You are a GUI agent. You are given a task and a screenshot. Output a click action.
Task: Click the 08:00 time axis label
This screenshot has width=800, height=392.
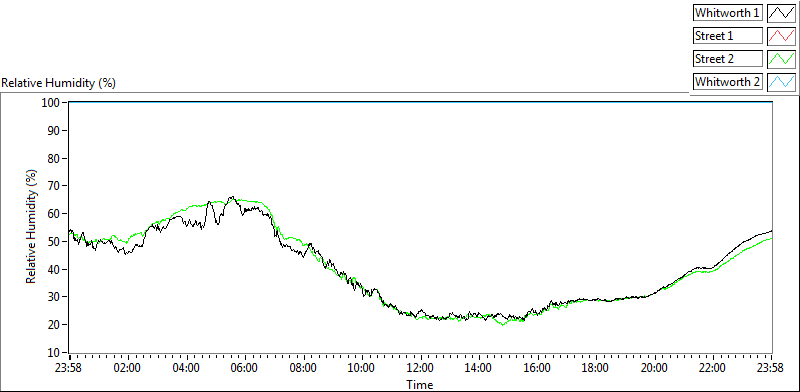(x=304, y=368)
